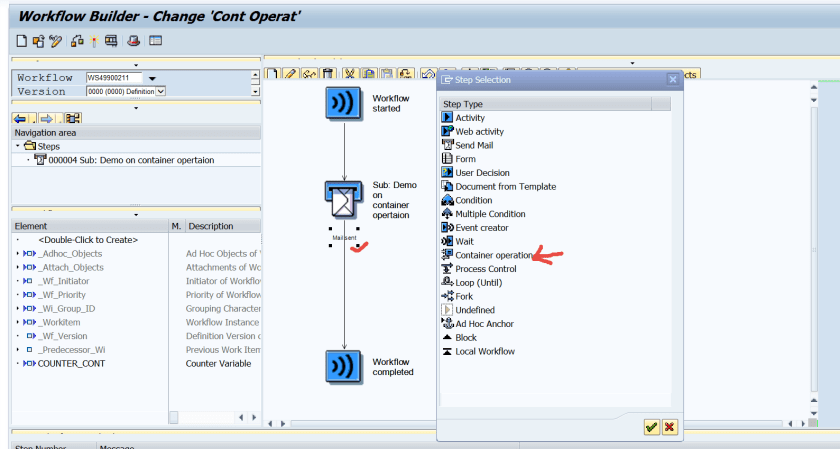Collapse the Steps folder in the Navigation area
Image resolution: width=840 pixels, height=449 pixels.
tap(18, 146)
